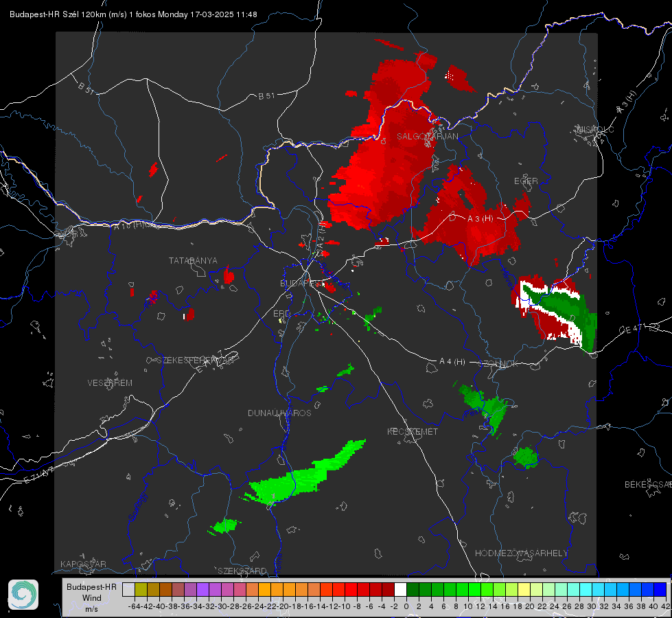Click the BÉKÉSCSABA label at the map edge
This screenshot has width=672, height=618.
pyautogui.click(x=648, y=484)
